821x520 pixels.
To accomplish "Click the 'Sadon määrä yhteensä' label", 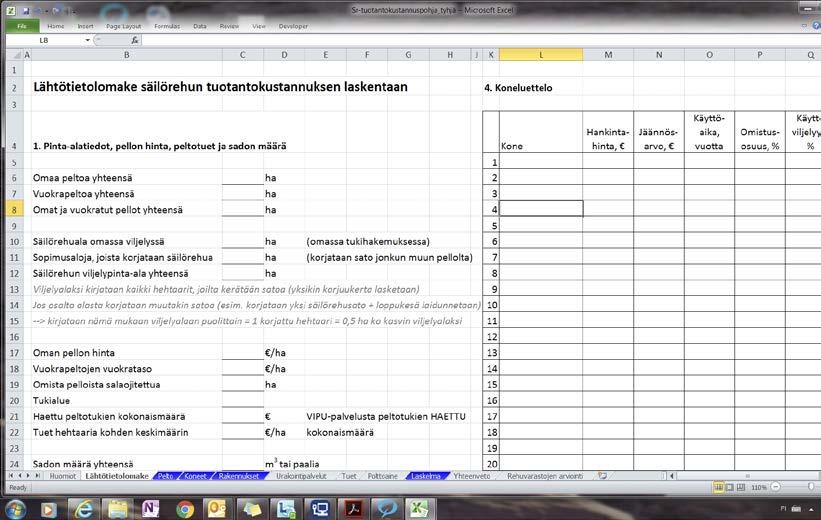I will click(83, 464).
